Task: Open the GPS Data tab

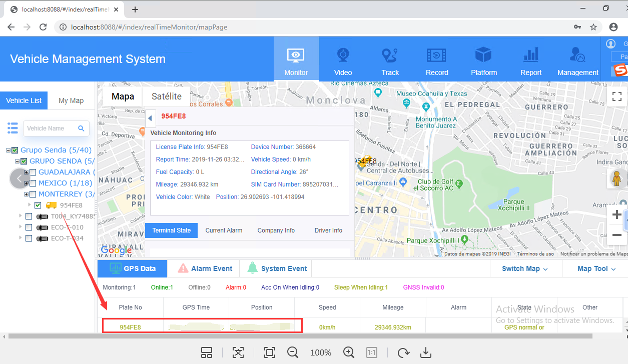Action: 132,268
